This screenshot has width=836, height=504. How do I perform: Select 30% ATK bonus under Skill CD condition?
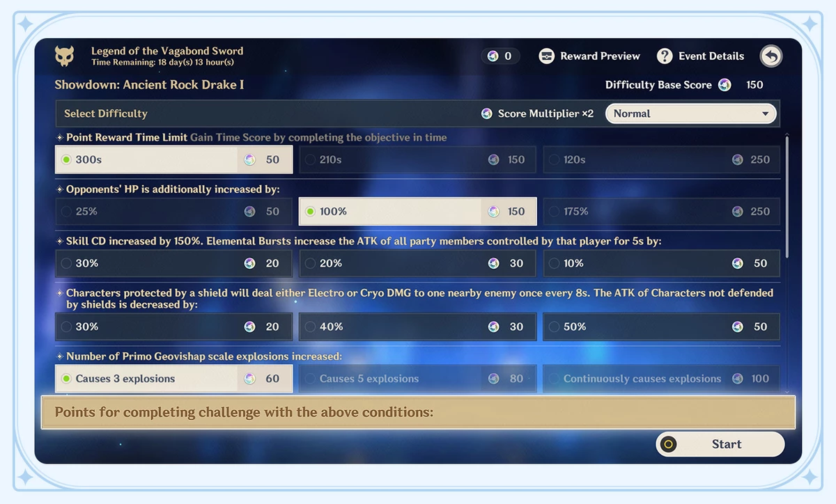[173, 263]
